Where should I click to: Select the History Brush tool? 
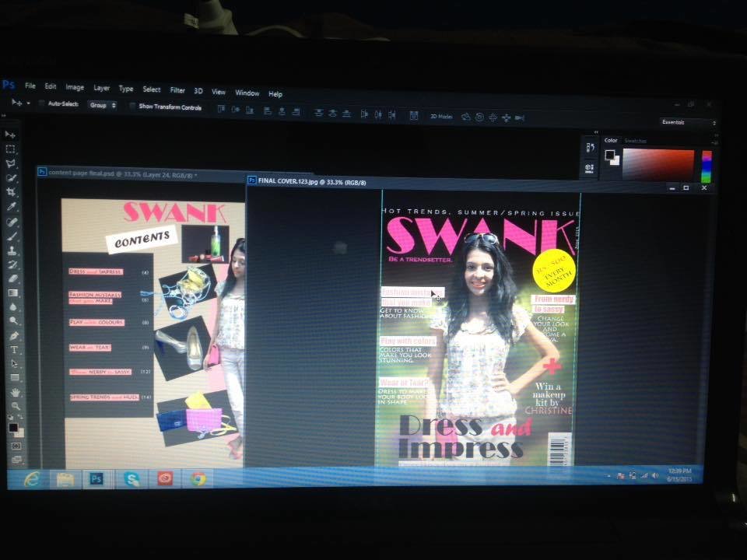tap(13, 264)
